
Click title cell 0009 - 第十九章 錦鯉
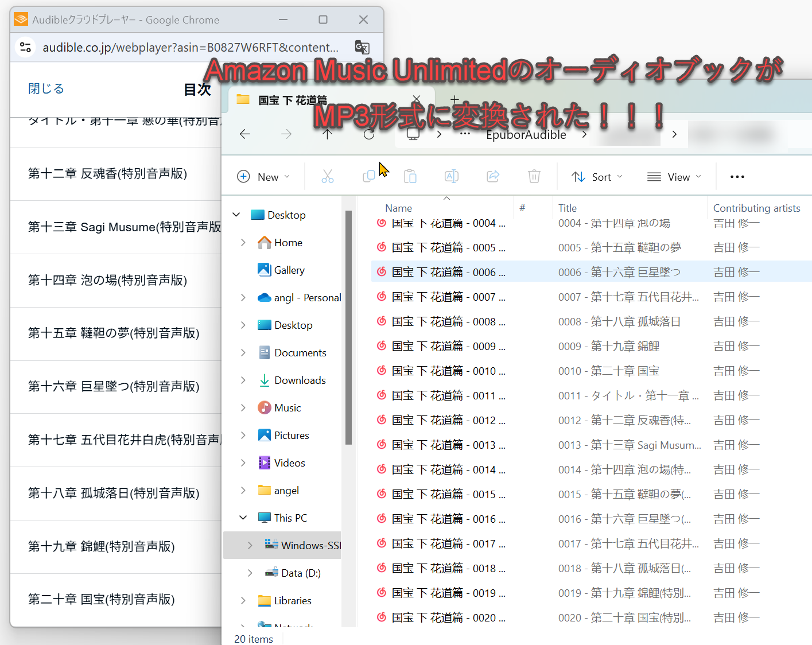(x=609, y=347)
